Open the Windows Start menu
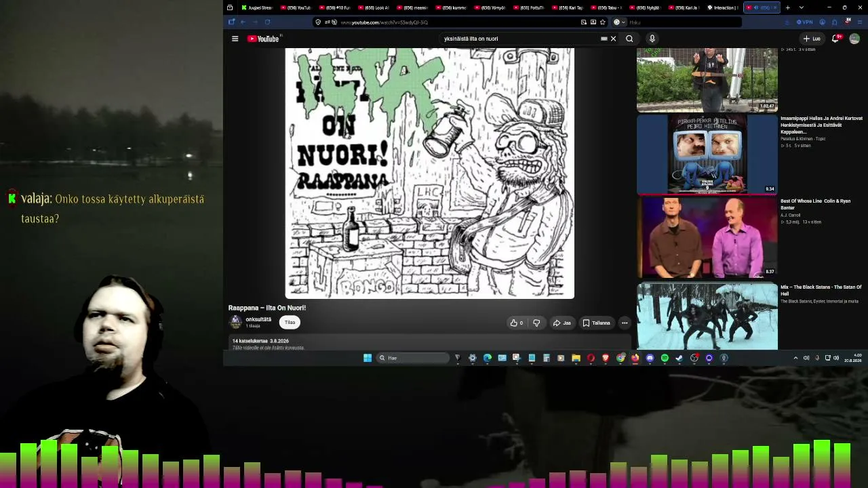Image resolution: width=868 pixels, height=488 pixels. point(368,358)
